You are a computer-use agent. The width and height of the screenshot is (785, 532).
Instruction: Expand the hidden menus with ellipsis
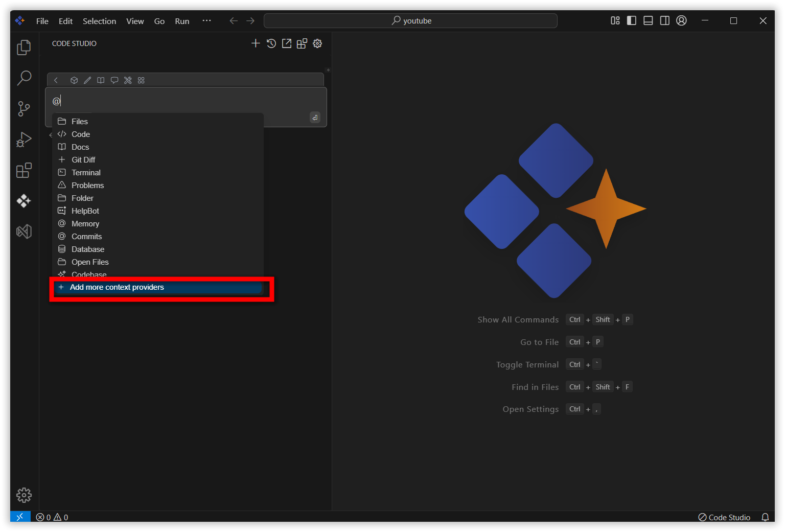[x=206, y=21]
